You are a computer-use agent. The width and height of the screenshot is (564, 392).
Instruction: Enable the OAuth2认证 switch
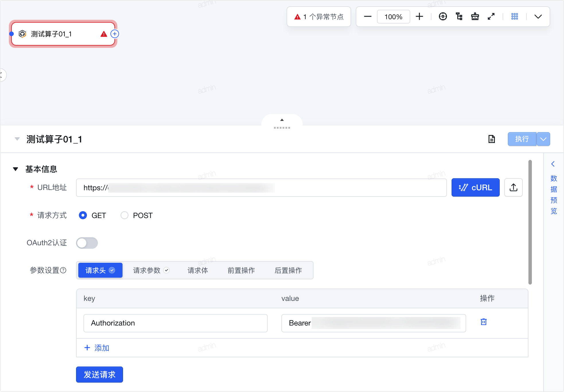pyautogui.click(x=87, y=243)
